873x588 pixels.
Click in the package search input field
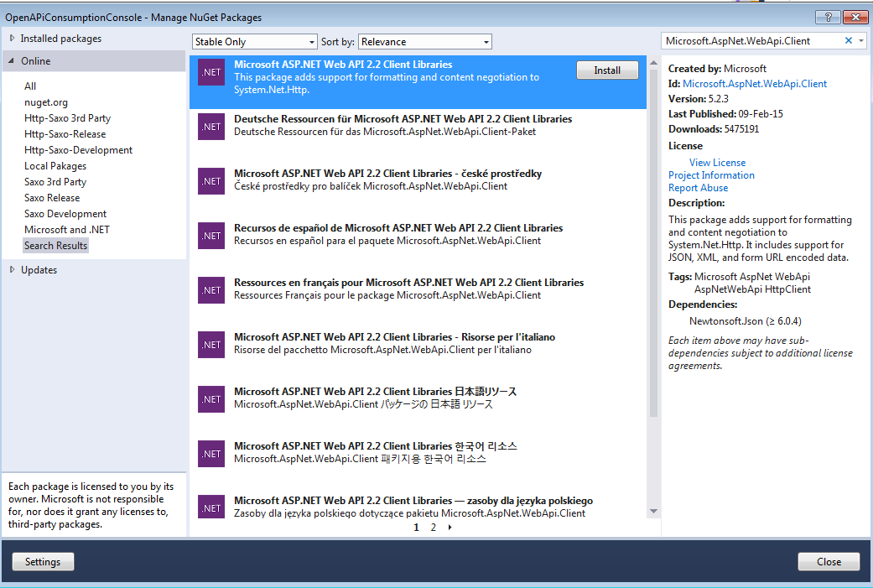(x=751, y=41)
